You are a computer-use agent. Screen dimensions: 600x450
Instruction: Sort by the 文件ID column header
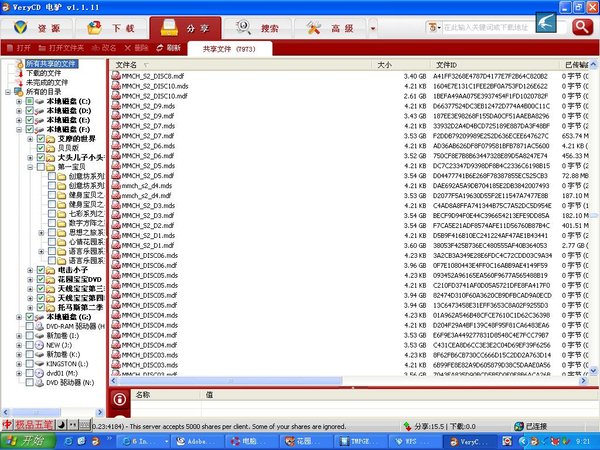[x=495, y=65]
